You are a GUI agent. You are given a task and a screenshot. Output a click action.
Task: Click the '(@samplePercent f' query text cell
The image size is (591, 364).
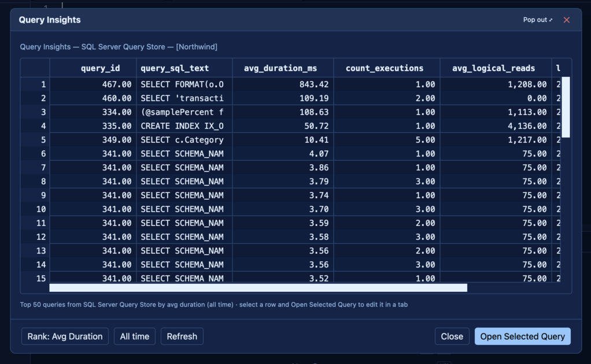click(x=184, y=112)
